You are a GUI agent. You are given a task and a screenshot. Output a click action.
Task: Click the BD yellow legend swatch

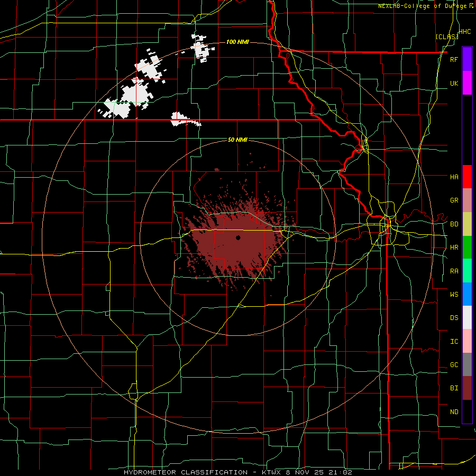tap(467, 224)
